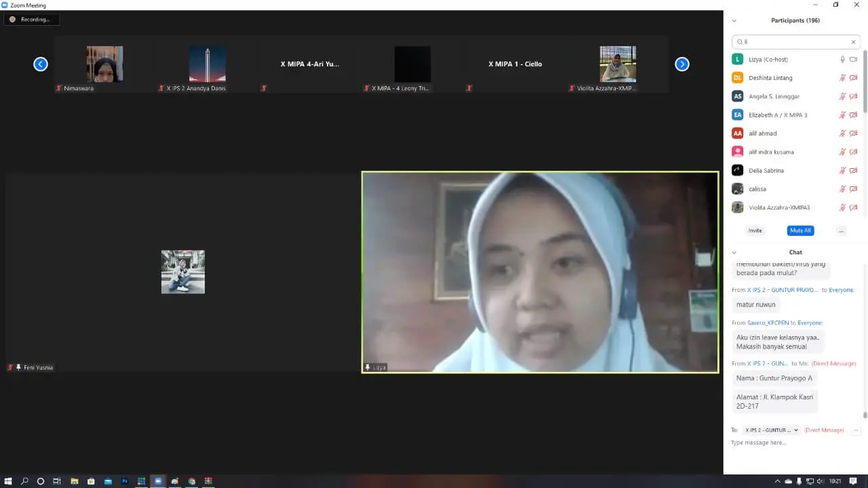Click Deshinta Lintang's camera-off icon
868x488 pixels.
tap(854, 78)
